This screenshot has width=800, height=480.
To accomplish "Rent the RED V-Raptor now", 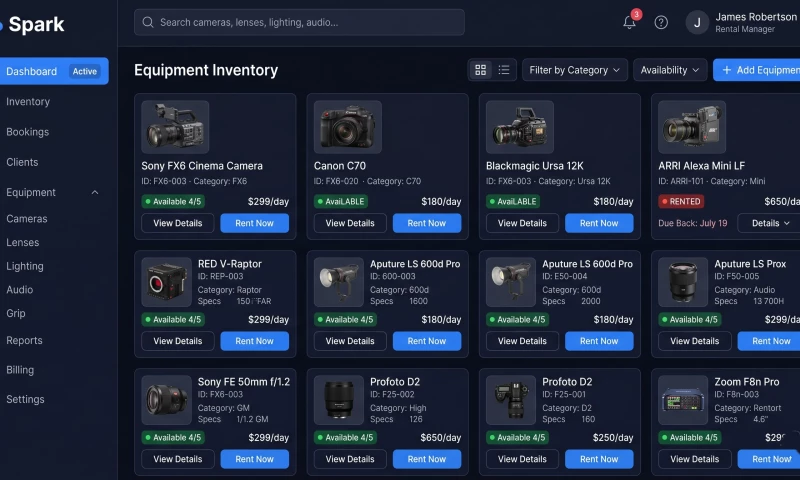I will click(x=255, y=341).
